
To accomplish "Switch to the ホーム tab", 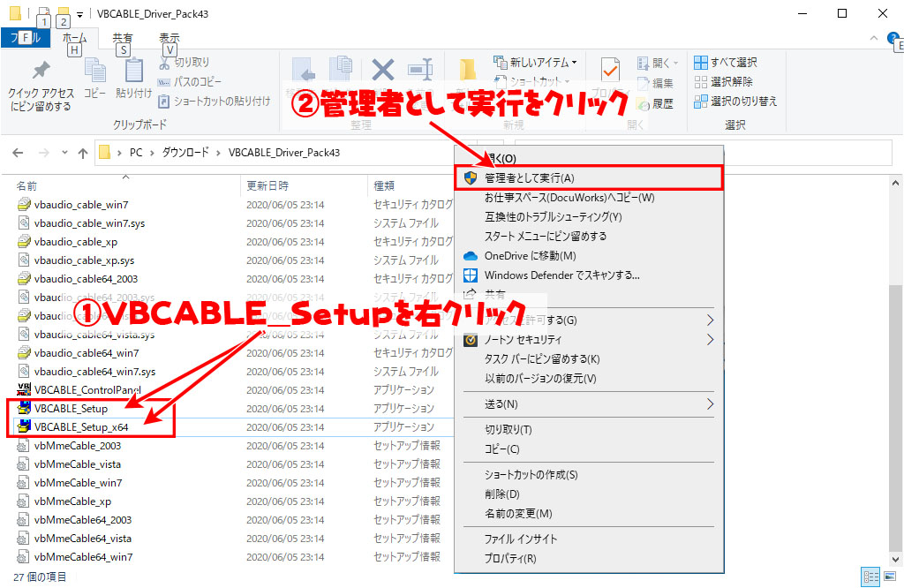I will [x=74, y=38].
